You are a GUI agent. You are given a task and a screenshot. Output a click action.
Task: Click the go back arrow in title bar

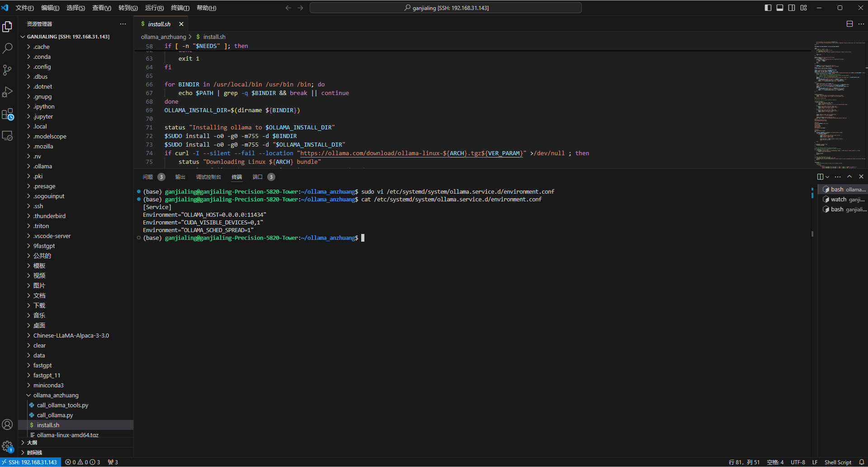(288, 8)
